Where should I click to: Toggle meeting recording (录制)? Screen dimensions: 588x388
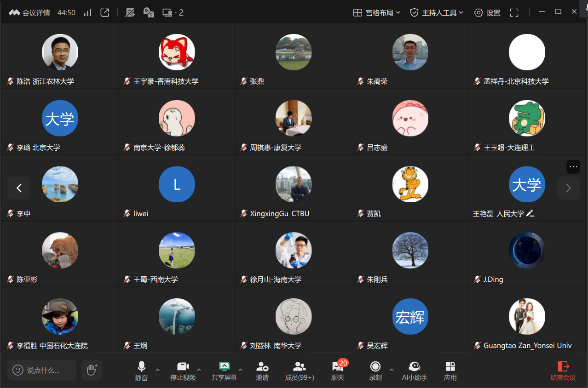point(375,371)
